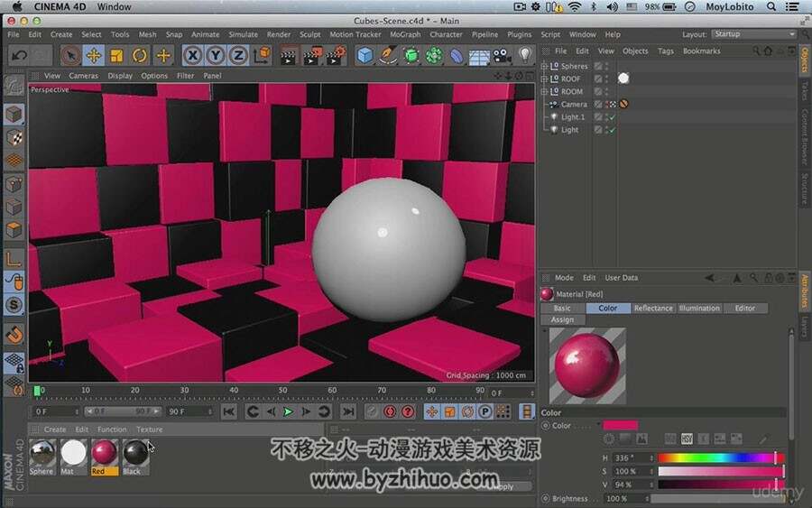
Task: Click the 90 F end frame field
Action: pyautogui.click(x=189, y=411)
